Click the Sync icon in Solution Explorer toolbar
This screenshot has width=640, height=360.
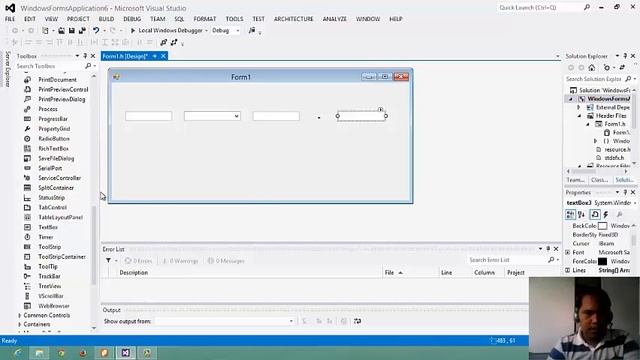622,68
